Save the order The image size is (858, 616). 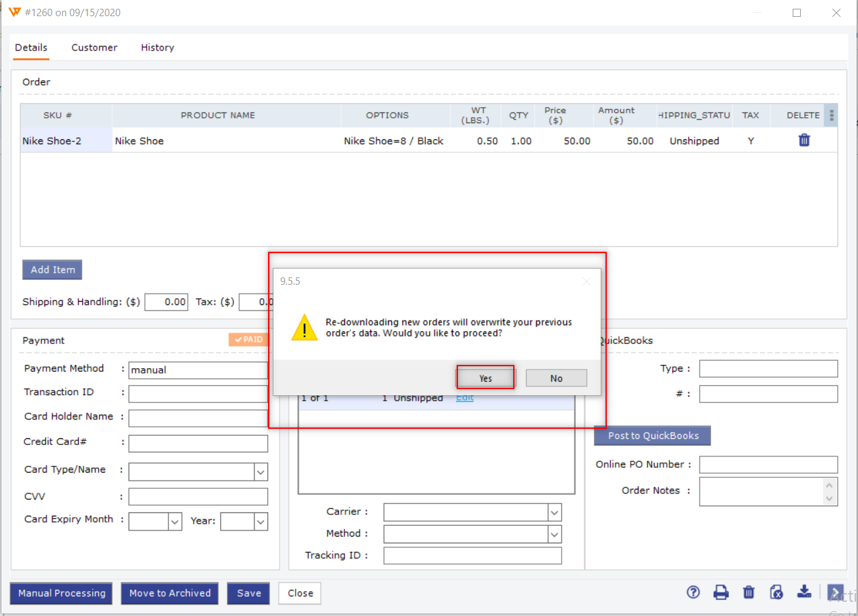[249, 593]
